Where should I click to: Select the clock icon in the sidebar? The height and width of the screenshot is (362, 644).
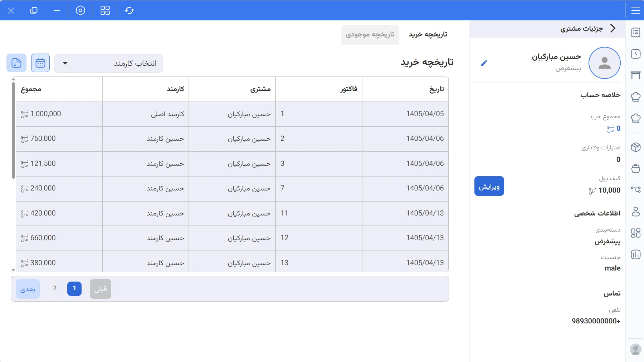tap(635, 54)
